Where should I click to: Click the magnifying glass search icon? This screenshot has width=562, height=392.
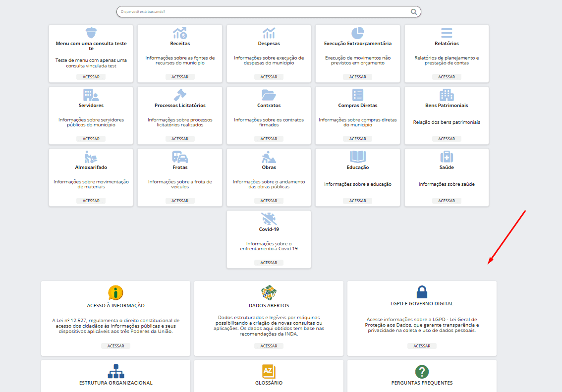[414, 11]
